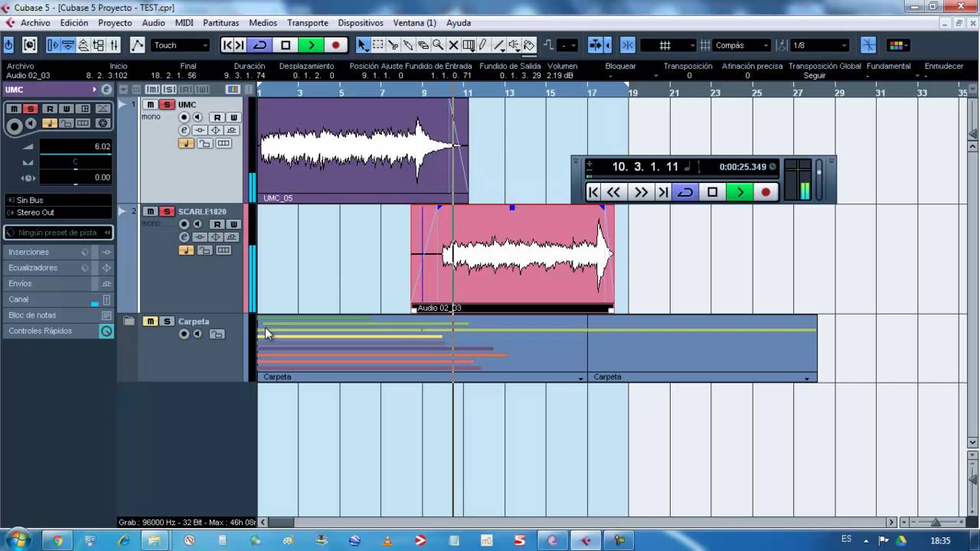The height and width of the screenshot is (551, 980).
Task: Mute the SCARLE1820 track
Action: (x=151, y=211)
